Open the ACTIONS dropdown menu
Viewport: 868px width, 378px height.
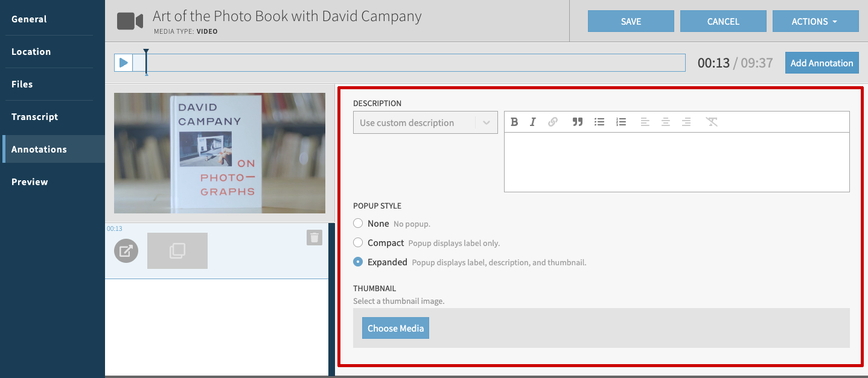pos(815,20)
